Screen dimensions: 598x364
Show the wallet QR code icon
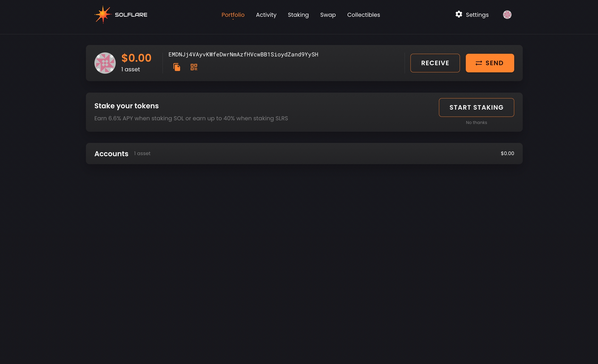[194, 67]
